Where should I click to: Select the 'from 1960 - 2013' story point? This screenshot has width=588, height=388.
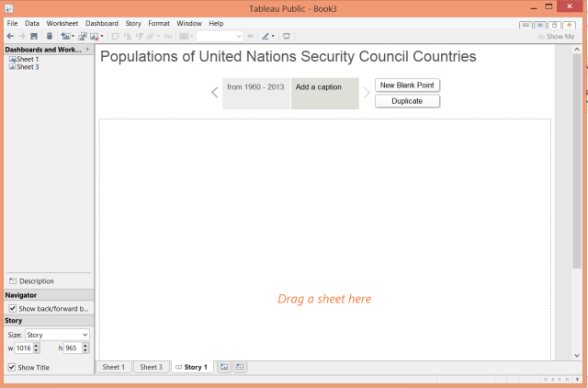(x=255, y=93)
